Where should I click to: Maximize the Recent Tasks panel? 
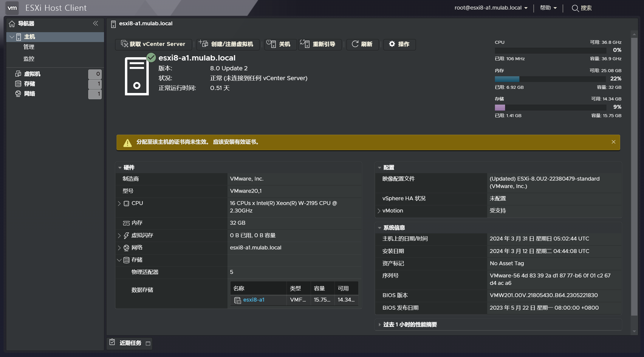click(x=148, y=344)
